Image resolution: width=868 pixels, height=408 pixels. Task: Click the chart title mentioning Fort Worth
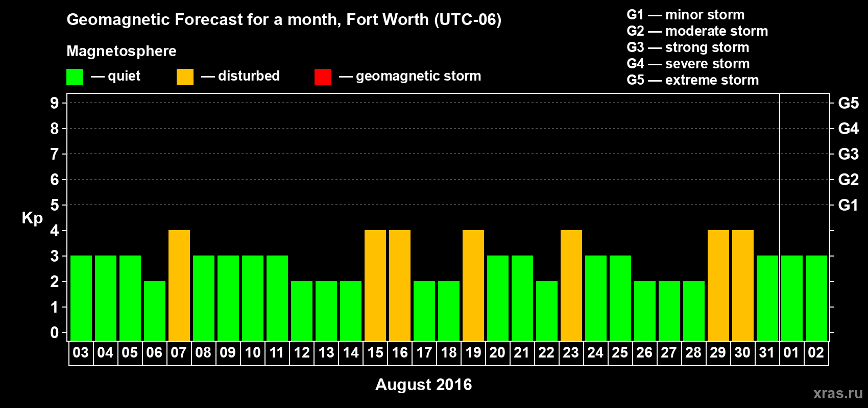pos(284,20)
